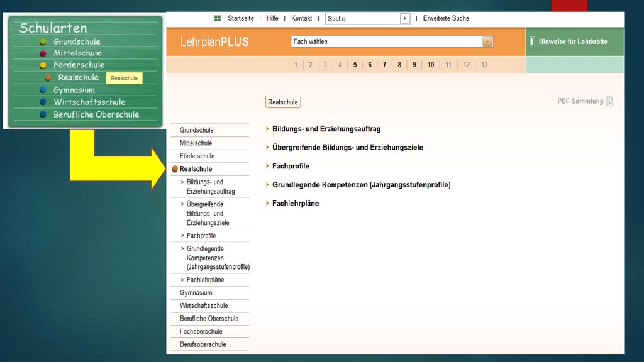
Task: Open Hinweise für Lehrkräfte link
Action: 573,41
